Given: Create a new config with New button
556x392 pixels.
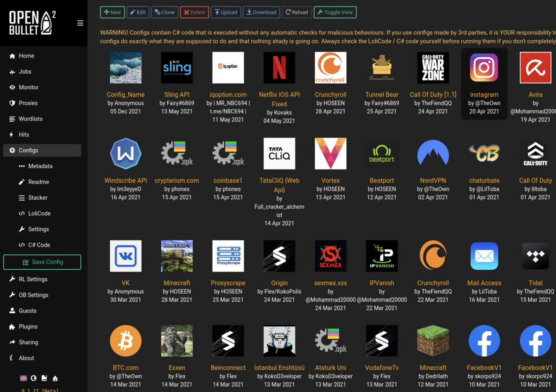Looking at the screenshot, I should [112, 12].
